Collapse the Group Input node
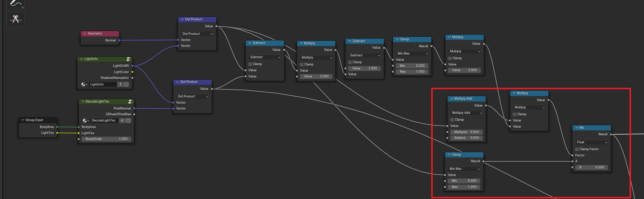Viewport: 644px width, 199px height. click(23, 120)
